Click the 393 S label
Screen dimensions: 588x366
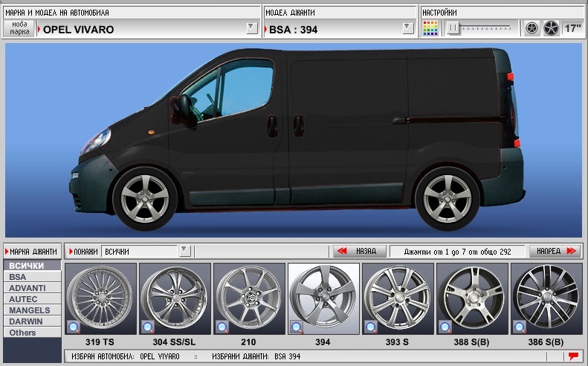tap(397, 342)
